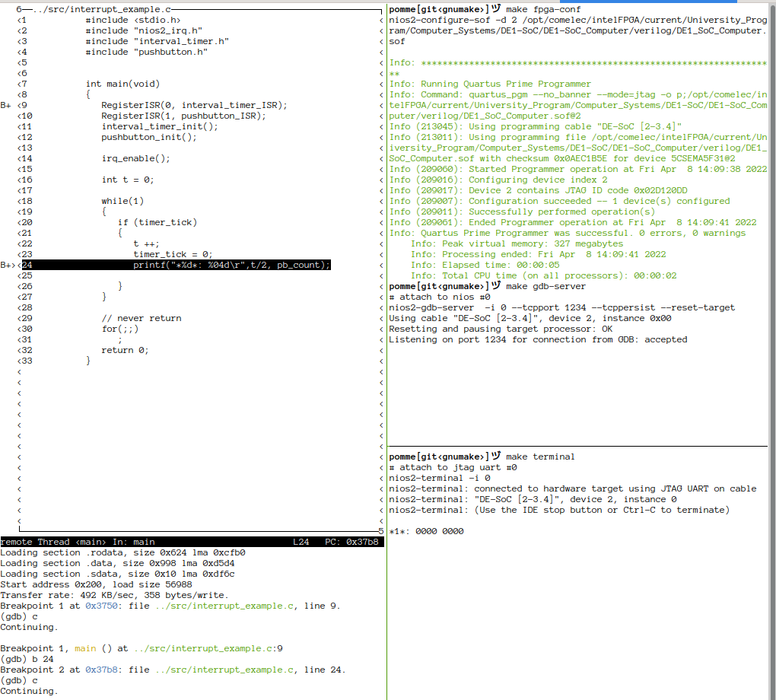Click the final 'Continuing.' line in gdb console
The height and width of the screenshot is (700, 776).
point(29,691)
